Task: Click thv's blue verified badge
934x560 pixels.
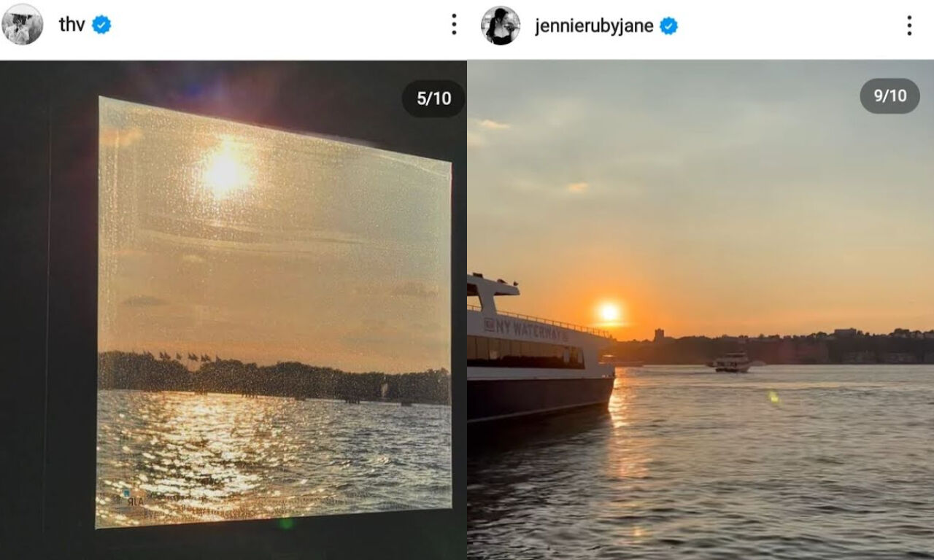Action: point(101,25)
